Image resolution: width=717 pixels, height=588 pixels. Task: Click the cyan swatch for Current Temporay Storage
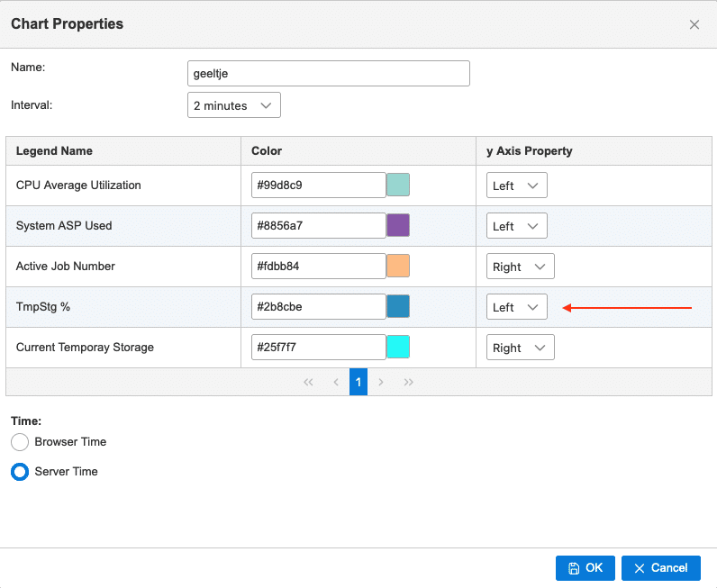pyautogui.click(x=398, y=348)
